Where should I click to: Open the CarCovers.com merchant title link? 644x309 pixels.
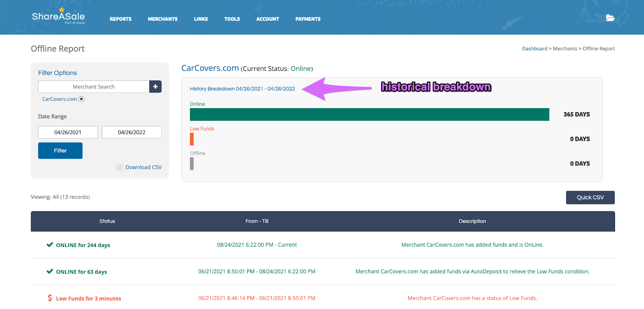point(210,68)
